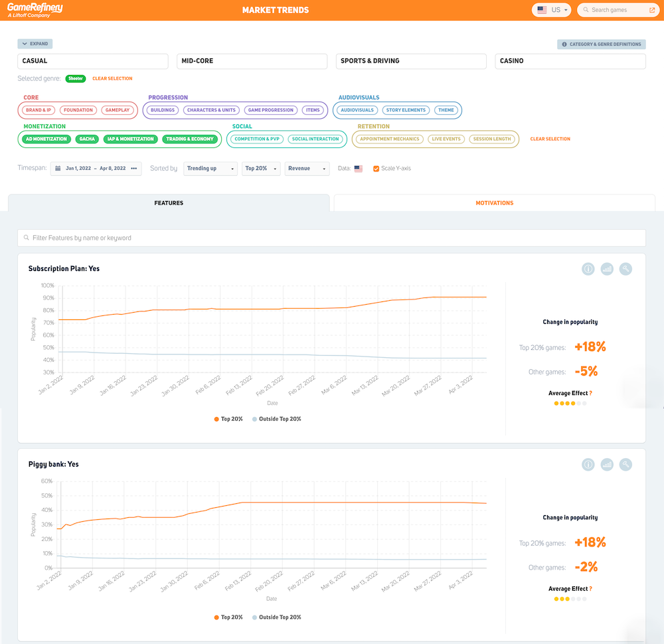
Task: Open the Trending up sort dropdown
Action: (x=210, y=169)
